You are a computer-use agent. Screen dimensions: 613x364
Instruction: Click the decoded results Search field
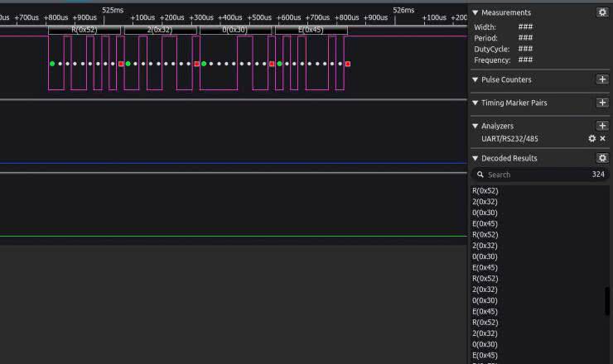tap(530, 175)
